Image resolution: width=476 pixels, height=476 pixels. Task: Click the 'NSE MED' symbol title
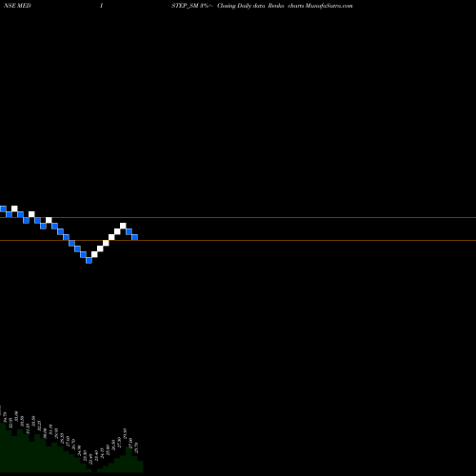(17, 6)
